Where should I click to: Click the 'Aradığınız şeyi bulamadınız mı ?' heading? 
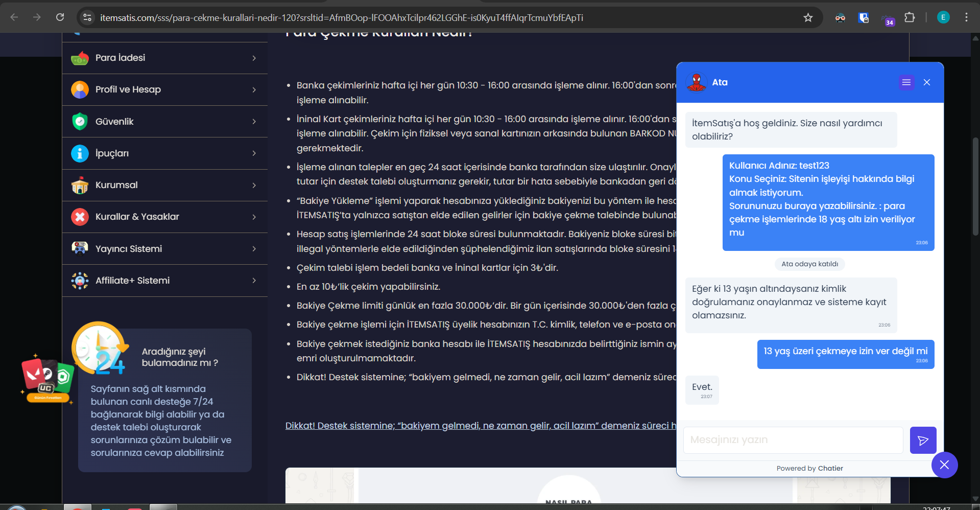pos(180,357)
